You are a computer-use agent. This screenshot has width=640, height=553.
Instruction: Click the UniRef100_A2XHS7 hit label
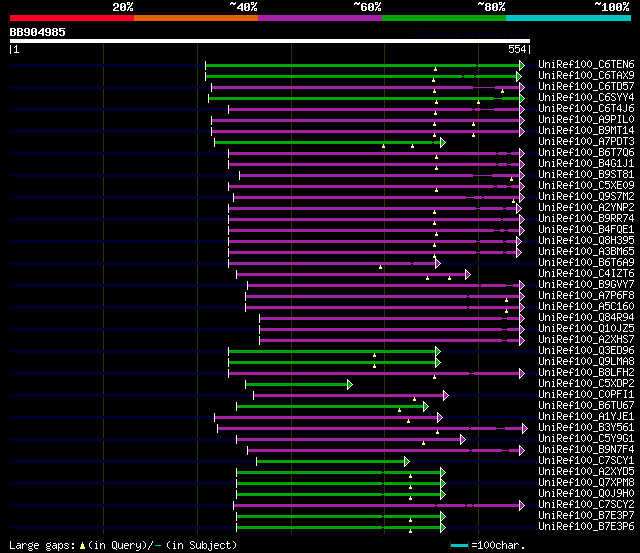586,340
